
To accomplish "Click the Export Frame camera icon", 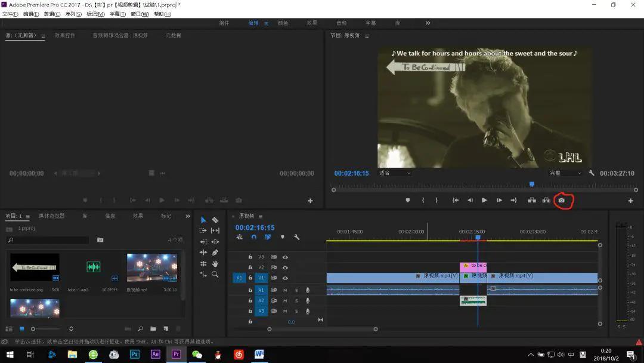I will [x=561, y=201].
